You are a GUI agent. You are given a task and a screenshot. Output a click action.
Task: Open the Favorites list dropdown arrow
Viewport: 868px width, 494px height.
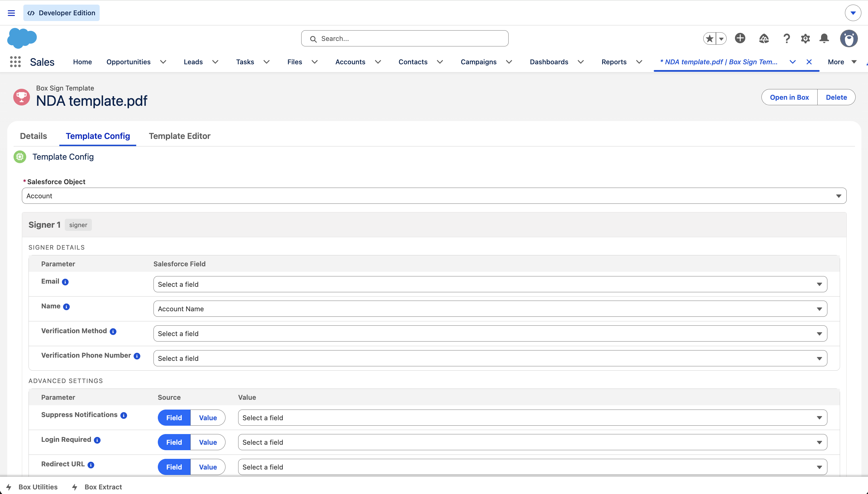pyautogui.click(x=721, y=39)
